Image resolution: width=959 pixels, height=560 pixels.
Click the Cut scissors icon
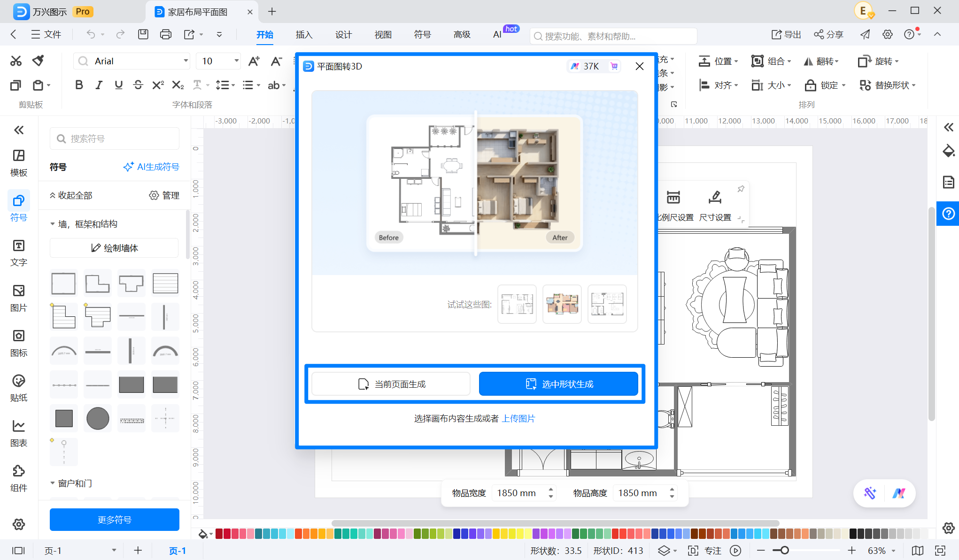[16, 61]
